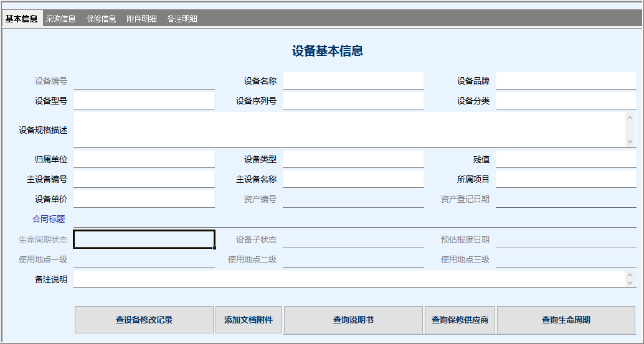Focus the 设备分类 input field
This screenshot has height=344, width=644.
pyautogui.click(x=566, y=100)
